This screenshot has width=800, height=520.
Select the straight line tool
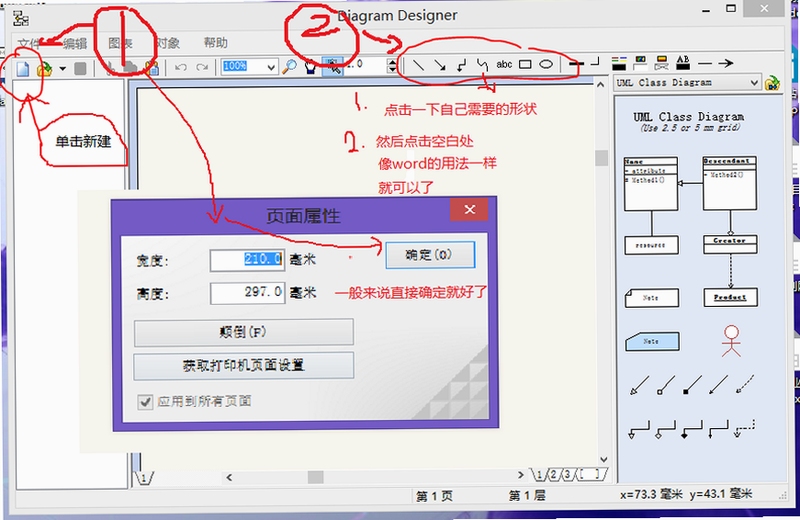click(x=418, y=65)
